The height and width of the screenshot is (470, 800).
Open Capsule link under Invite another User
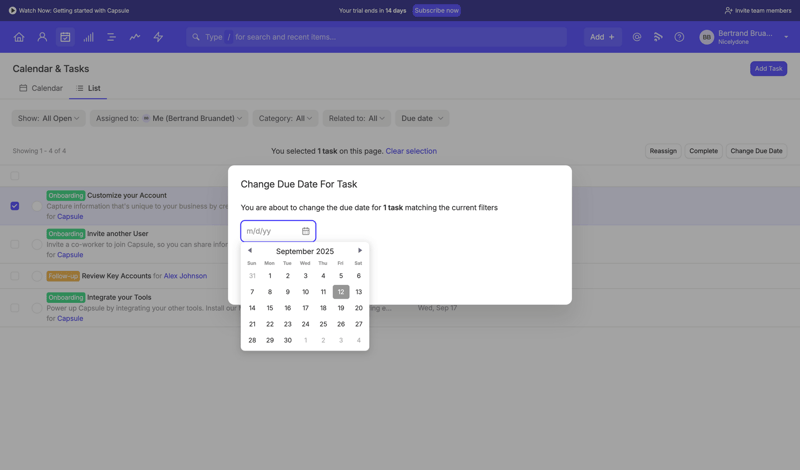pyautogui.click(x=70, y=255)
